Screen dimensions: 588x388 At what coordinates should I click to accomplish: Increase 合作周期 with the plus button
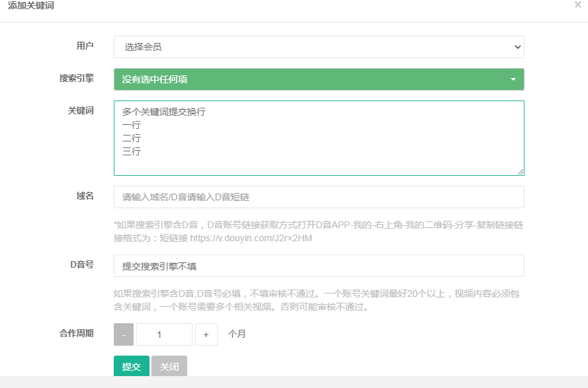206,334
